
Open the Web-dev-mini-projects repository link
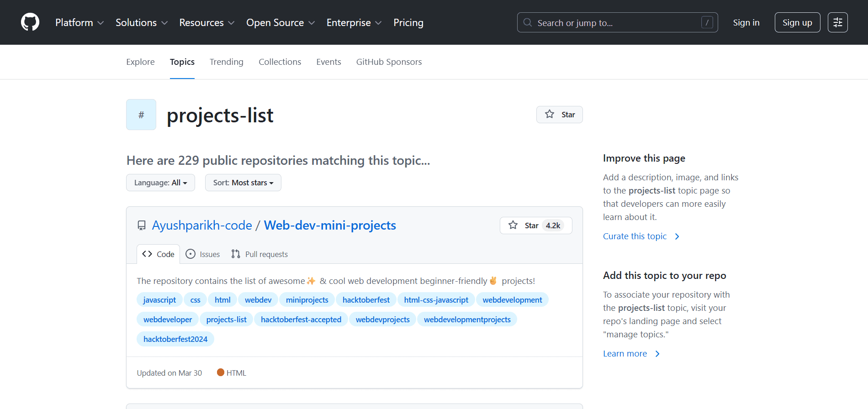(x=330, y=225)
